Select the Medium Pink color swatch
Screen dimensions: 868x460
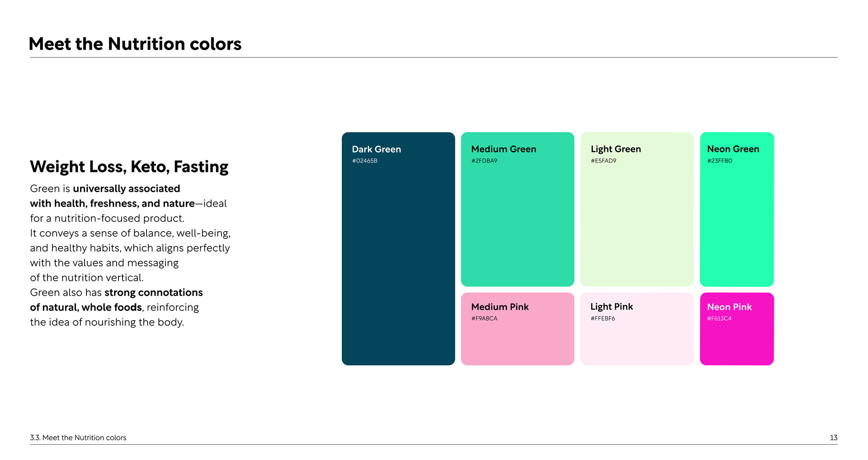518,329
